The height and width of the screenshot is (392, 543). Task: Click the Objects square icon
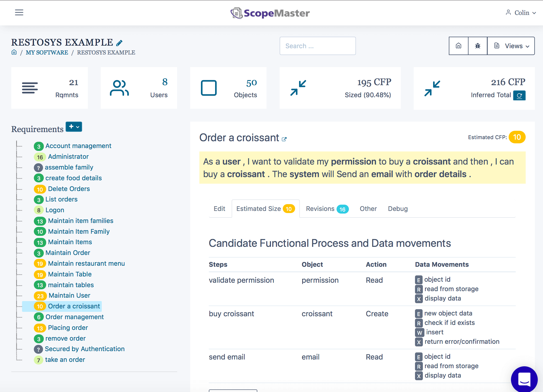click(x=209, y=88)
